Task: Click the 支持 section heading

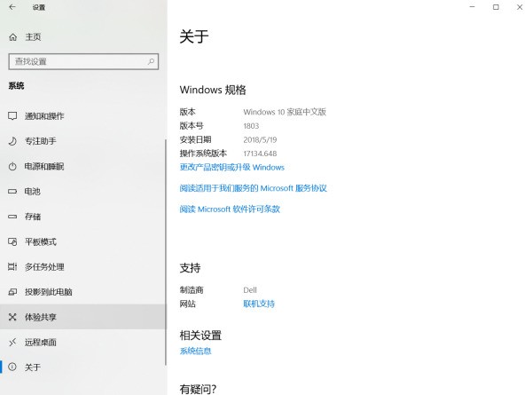Action: [190, 268]
